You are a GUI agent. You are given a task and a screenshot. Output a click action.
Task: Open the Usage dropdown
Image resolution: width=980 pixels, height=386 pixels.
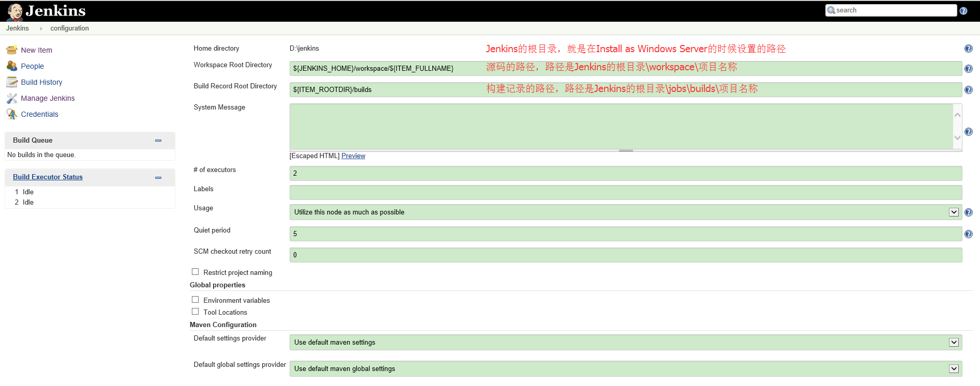626,212
